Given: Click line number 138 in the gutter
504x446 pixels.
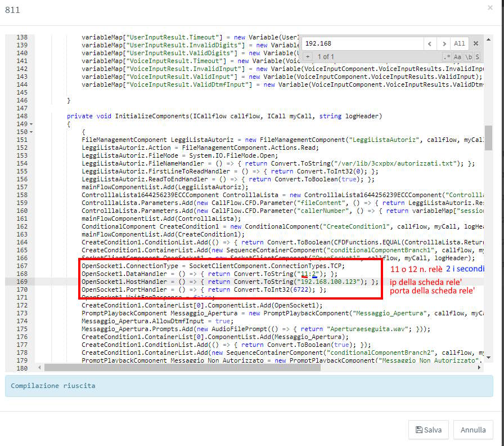Looking at the screenshot, I should [x=22, y=37].
